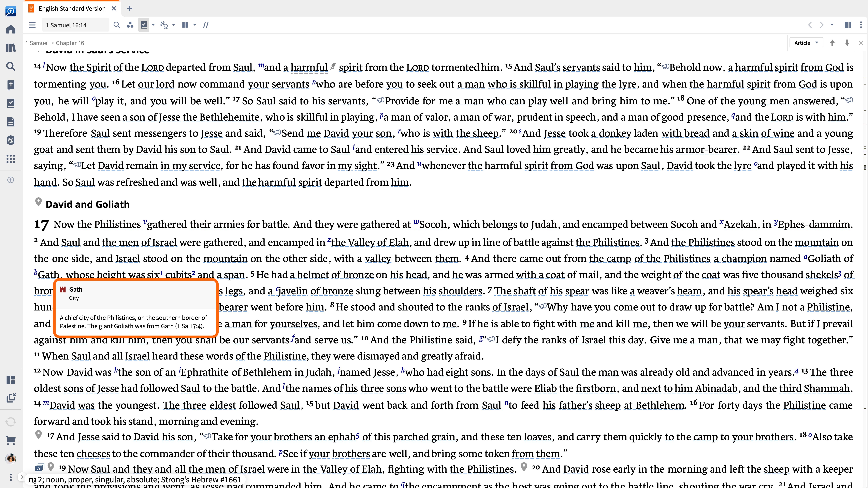Click the vertical scrollbar thumb on the right edge
Screen dimensions: 868x488
pos(865,167)
